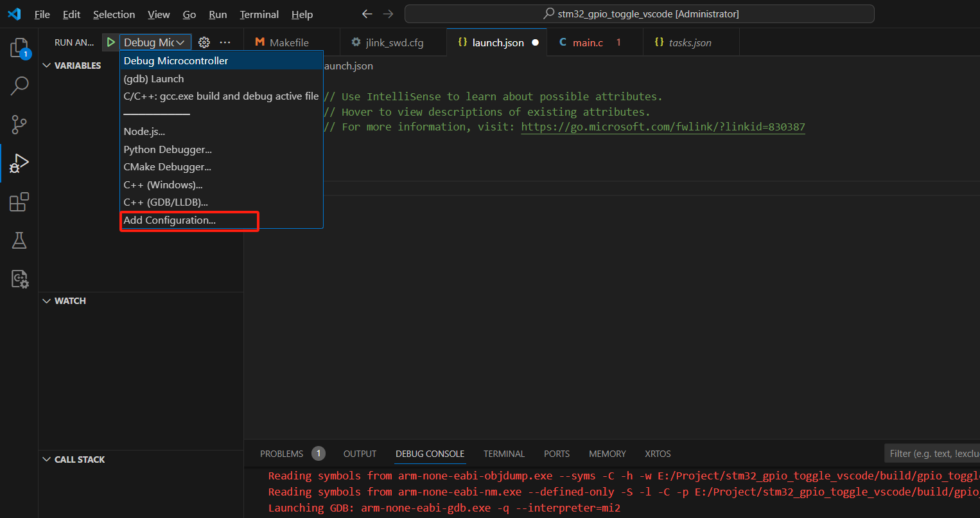Viewport: 980px width, 518px height.
Task: Open the Search panel
Action: pyautogui.click(x=19, y=85)
